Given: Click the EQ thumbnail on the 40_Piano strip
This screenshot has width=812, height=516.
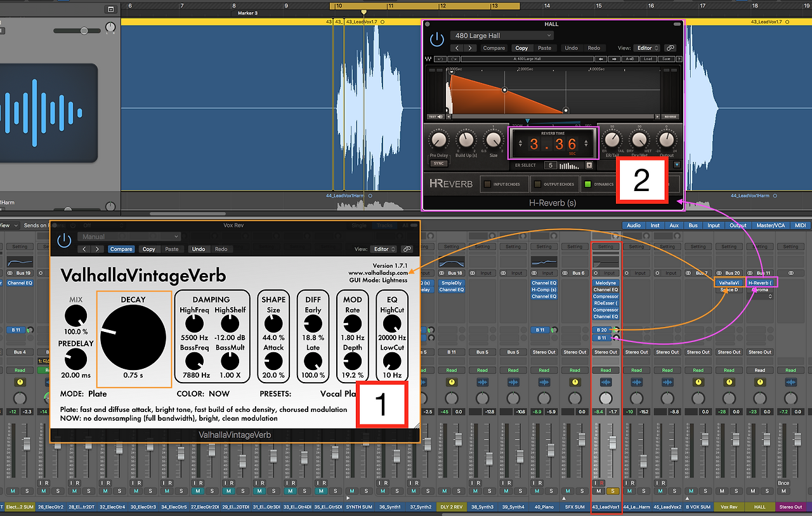Looking at the screenshot, I should click(544, 262).
